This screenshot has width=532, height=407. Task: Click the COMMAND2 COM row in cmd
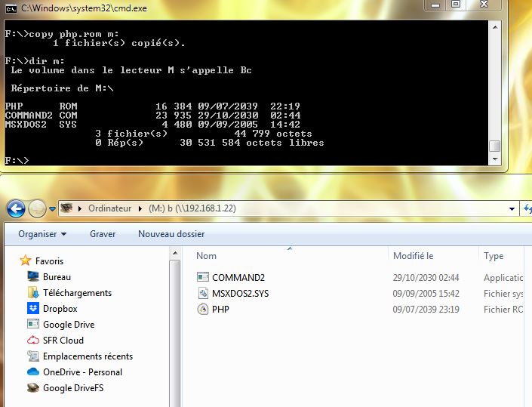click(152, 116)
